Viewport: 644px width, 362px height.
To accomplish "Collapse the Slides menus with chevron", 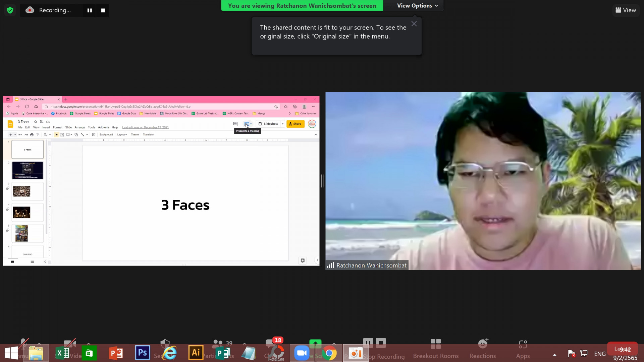I will tap(316, 135).
